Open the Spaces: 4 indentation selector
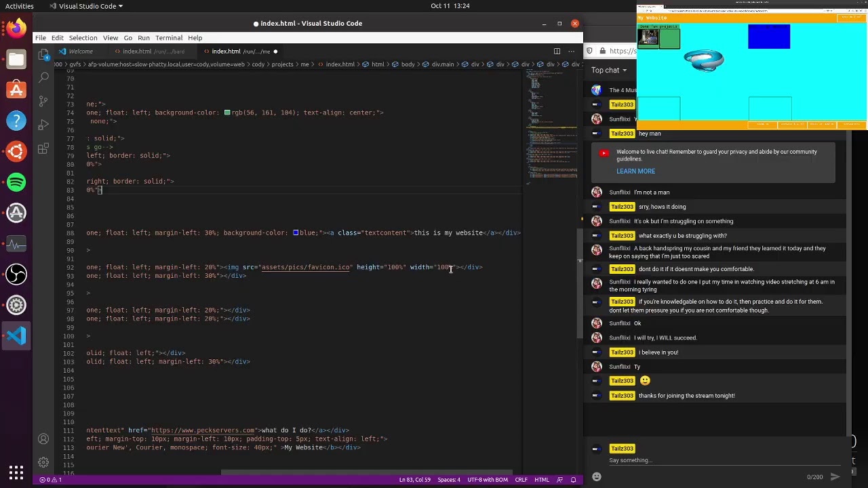 pyautogui.click(x=449, y=480)
